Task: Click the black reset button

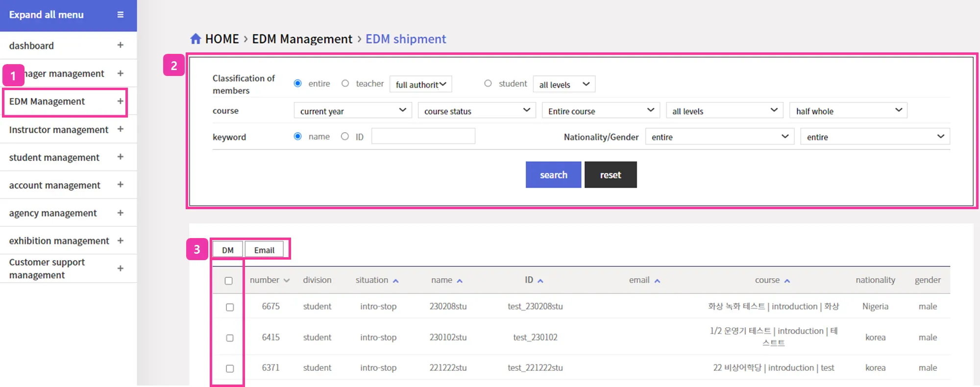Action: click(x=611, y=175)
